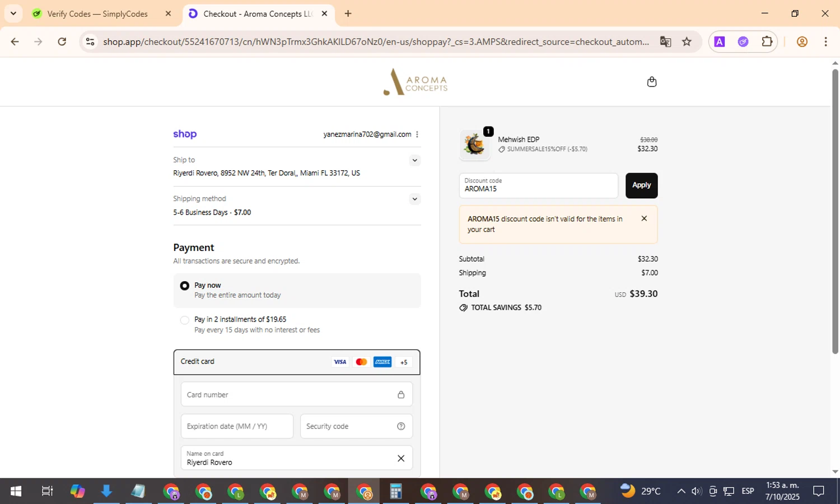Click the TOTAL SAVINGS $5.70 text
Viewport: 840px width, 504px height.
point(506,307)
